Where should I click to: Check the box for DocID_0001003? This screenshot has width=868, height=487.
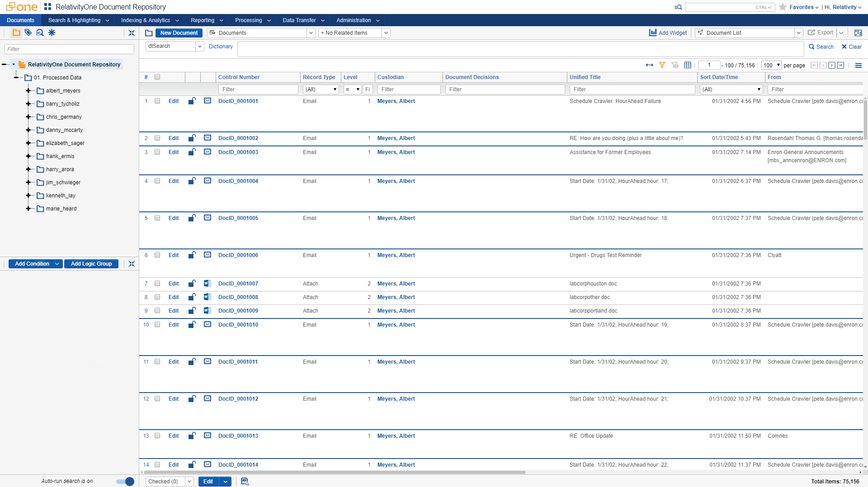157,152
